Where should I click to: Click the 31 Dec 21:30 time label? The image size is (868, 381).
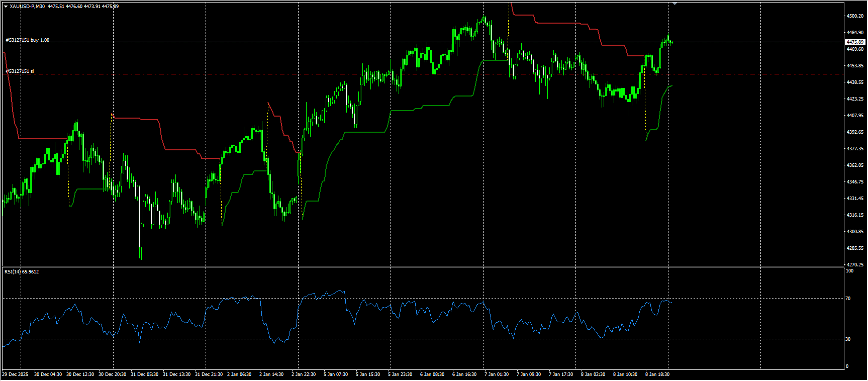click(x=209, y=374)
